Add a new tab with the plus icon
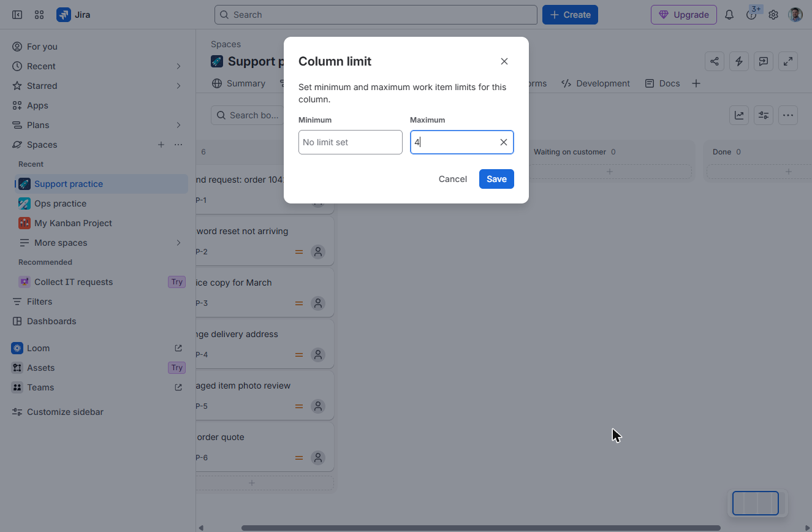Screen dimensions: 812x532 pyautogui.click(x=696, y=83)
